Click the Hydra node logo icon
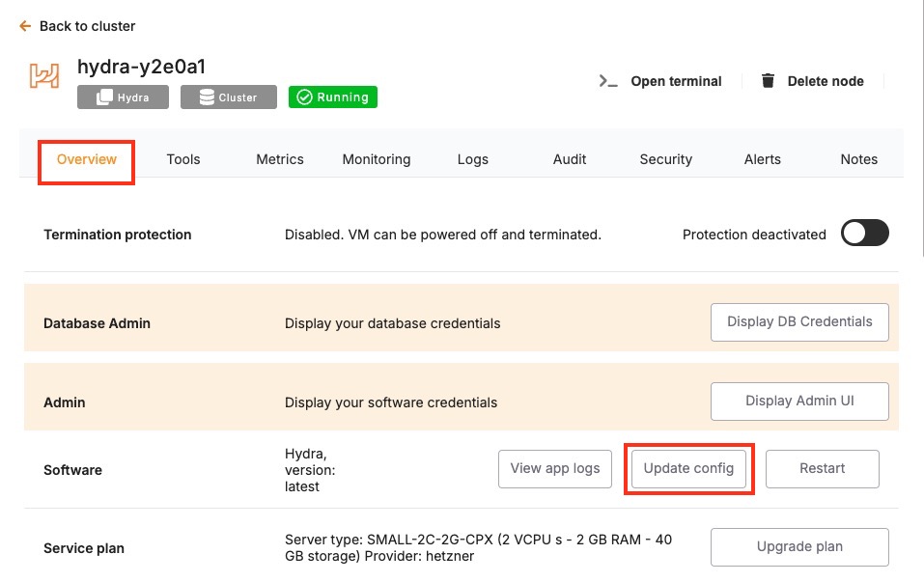924x582 pixels. 43,77
